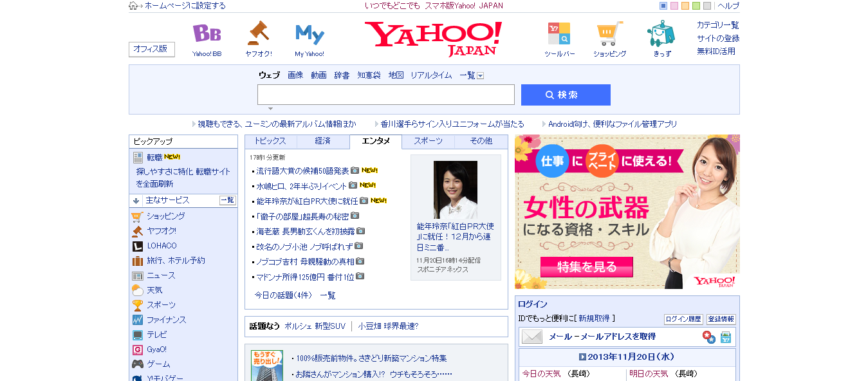Click the arrow icon before 2013年11月20日

[x=582, y=357]
